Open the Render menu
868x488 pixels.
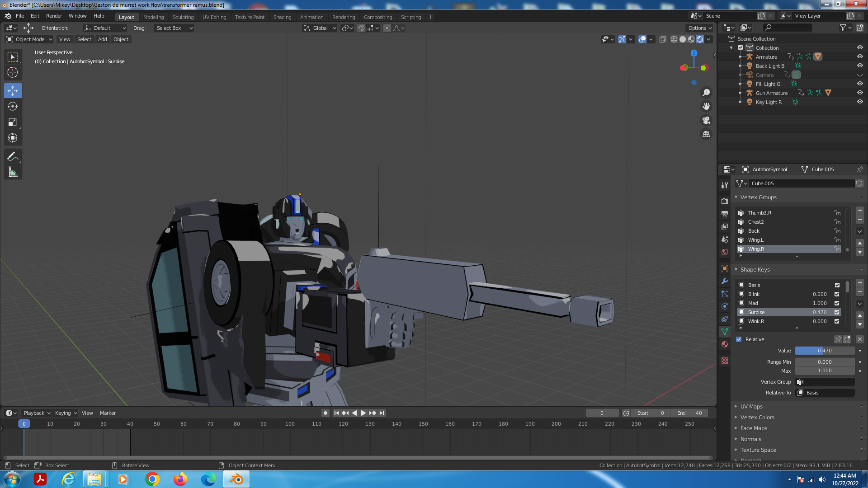(x=54, y=16)
